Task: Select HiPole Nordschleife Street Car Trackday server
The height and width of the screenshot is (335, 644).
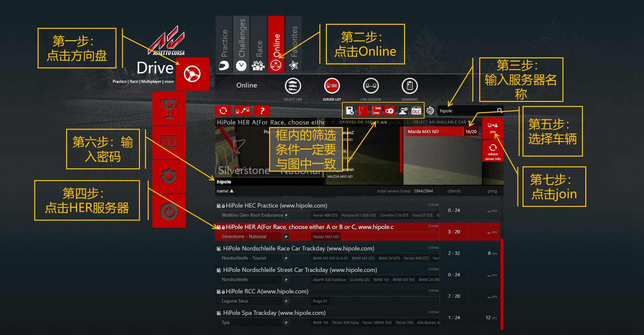Action: 358,275
